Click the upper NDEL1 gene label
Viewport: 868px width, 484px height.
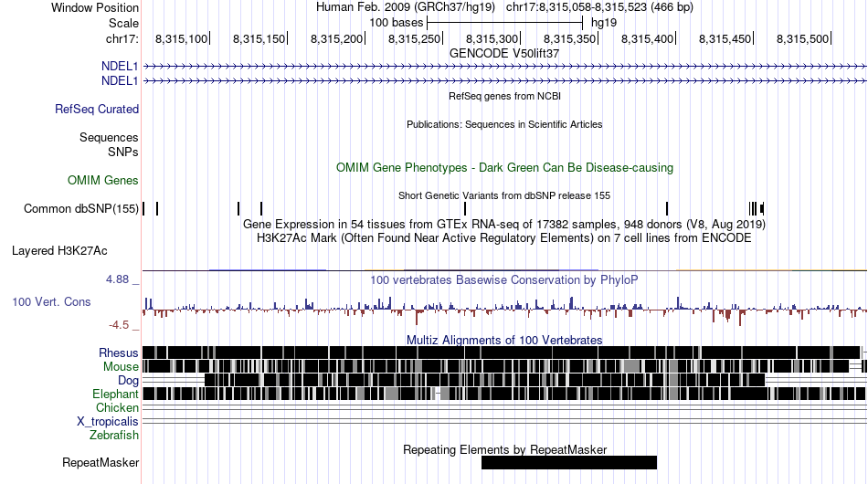click(x=120, y=67)
